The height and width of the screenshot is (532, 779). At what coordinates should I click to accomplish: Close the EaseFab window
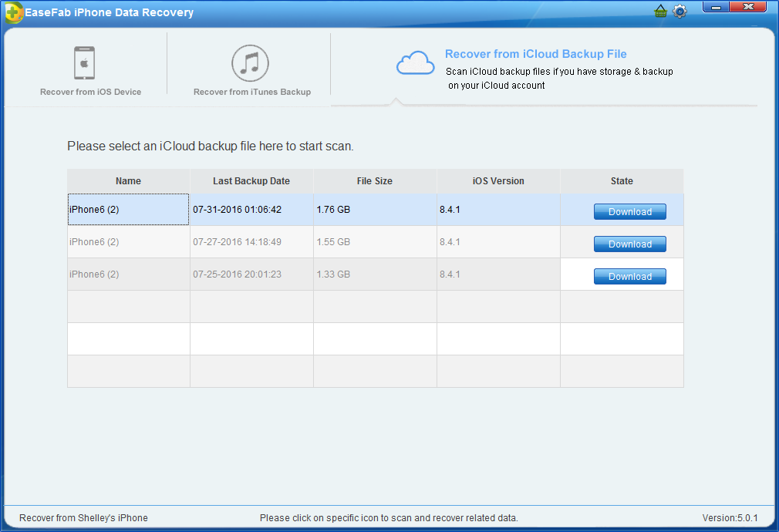748,7
